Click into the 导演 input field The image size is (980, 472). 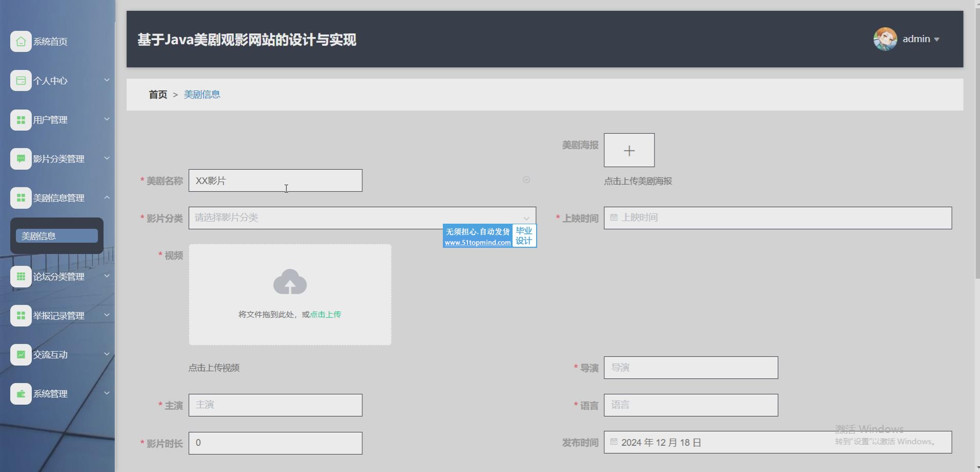click(x=690, y=368)
